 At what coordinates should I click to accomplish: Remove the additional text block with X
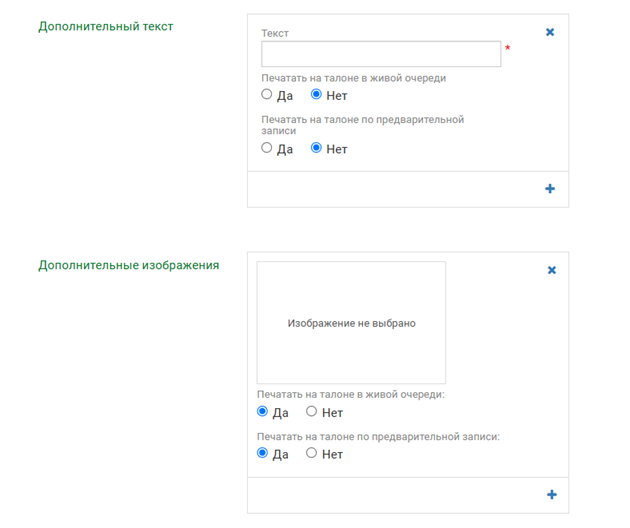550,32
